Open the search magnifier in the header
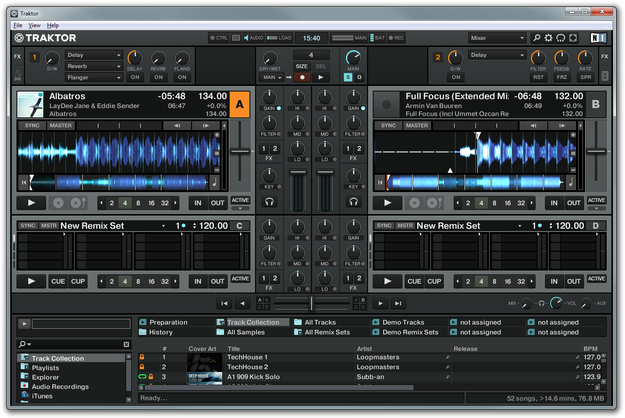This screenshot has height=418, width=625. 537,38
